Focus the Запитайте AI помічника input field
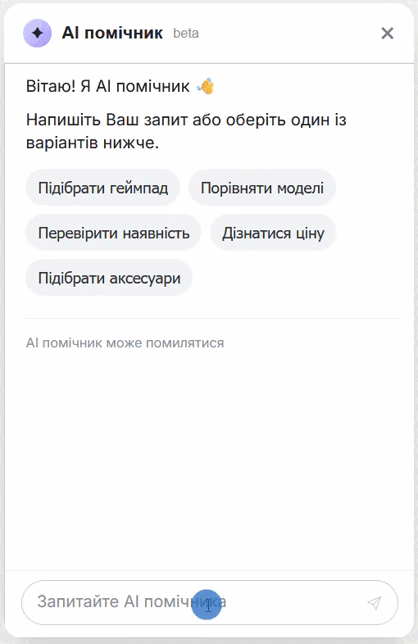The width and height of the screenshot is (418, 644). 210,603
